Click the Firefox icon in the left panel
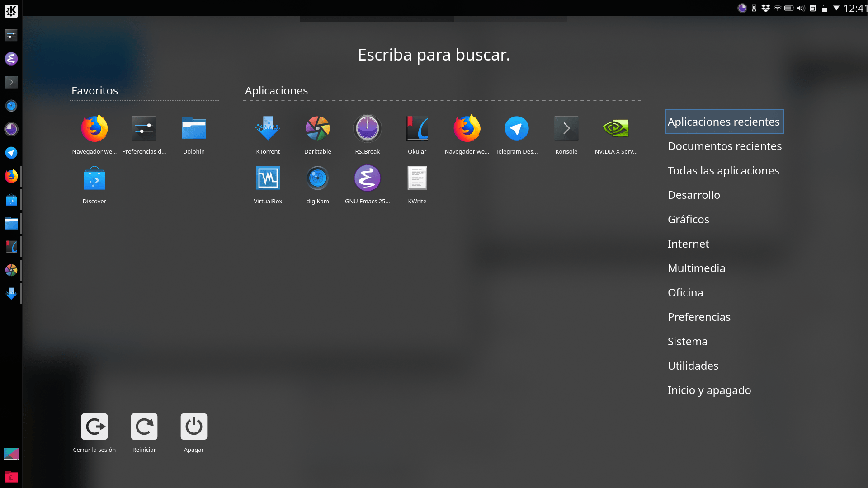Viewport: 868px width, 488px height. click(x=11, y=176)
